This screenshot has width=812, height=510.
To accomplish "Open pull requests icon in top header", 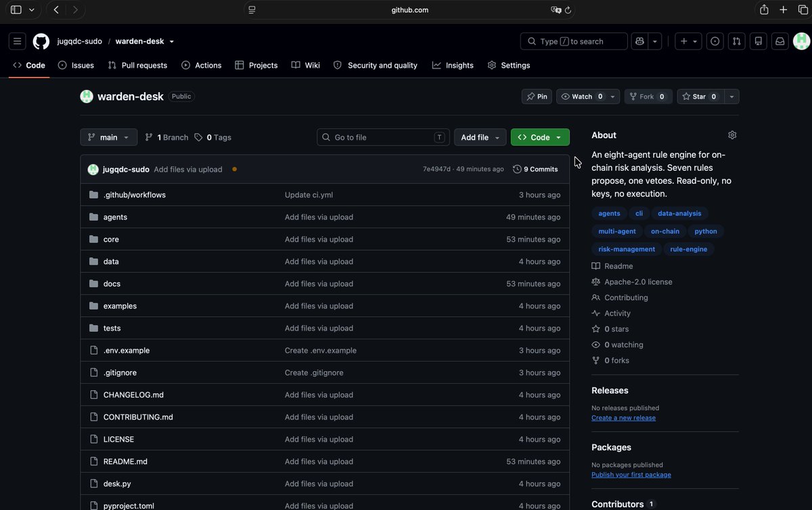I will click(736, 41).
